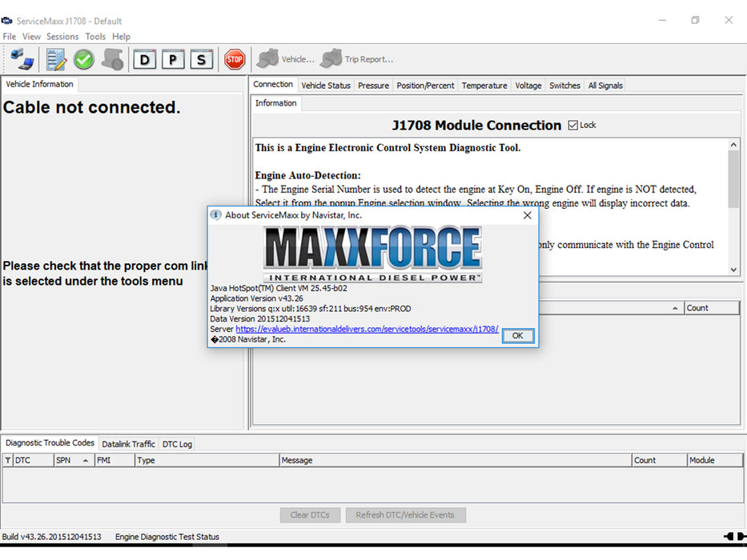Click sort arrow beside signals Count header

675,309
